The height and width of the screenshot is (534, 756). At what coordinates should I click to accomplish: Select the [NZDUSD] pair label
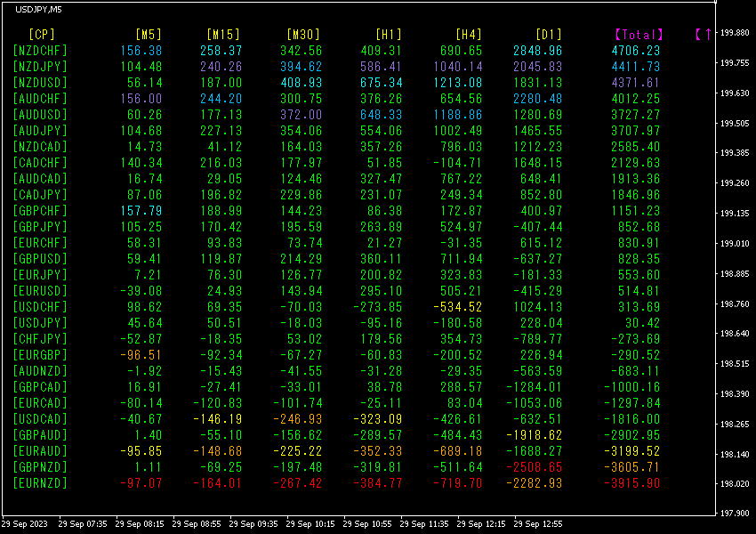40,83
